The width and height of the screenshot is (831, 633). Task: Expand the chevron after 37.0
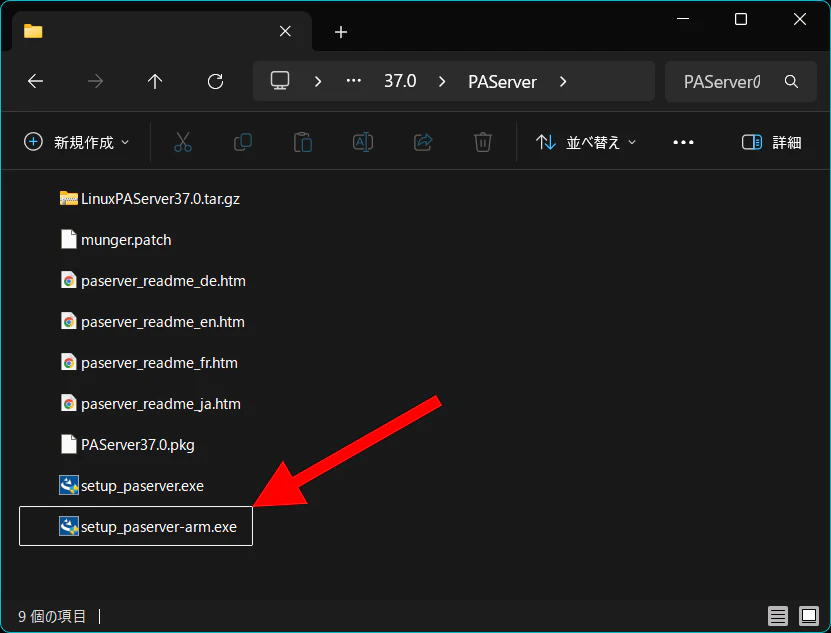[x=442, y=82]
